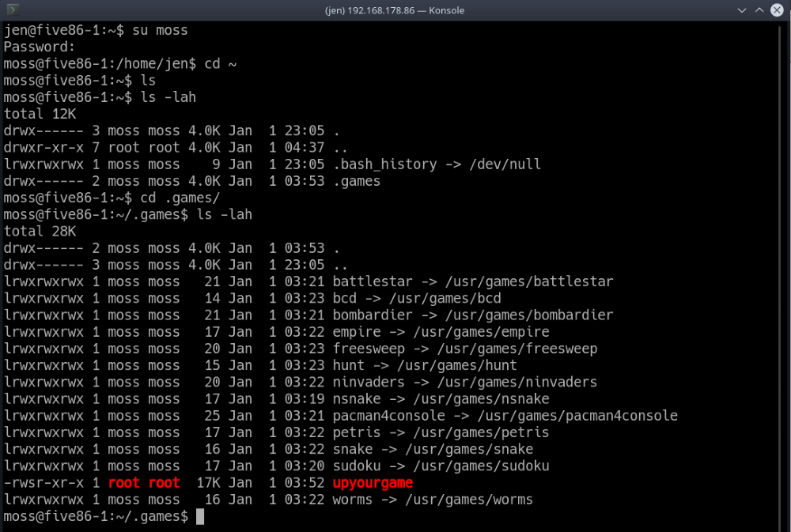Click the '/dev/null' link target text
The width and height of the screenshot is (791, 532).
click(505, 164)
